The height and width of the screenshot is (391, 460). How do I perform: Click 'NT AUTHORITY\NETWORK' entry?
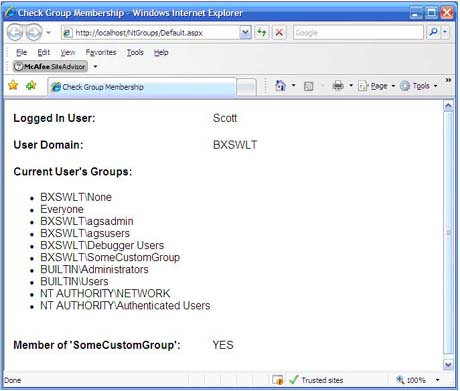click(105, 293)
